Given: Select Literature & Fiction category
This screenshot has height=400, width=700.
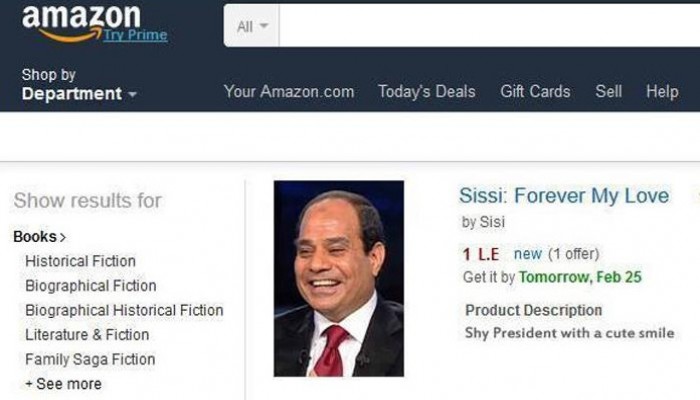Looking at the screenshot, I should point(87,335).
